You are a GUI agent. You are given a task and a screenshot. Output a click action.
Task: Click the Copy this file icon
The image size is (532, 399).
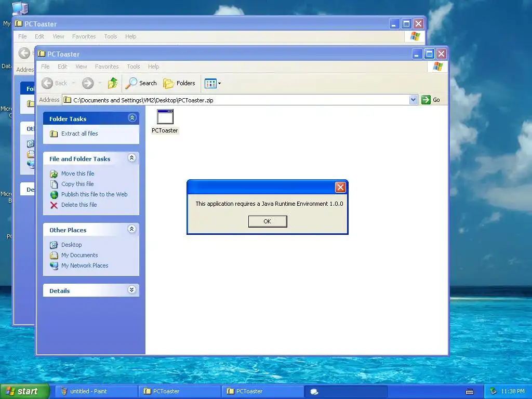(x=54, y=184)
